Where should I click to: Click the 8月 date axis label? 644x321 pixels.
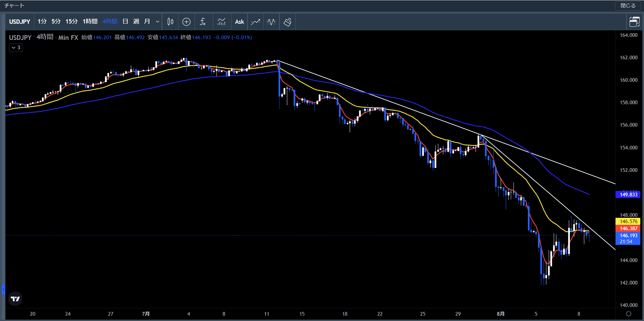[x=500, y=314]
